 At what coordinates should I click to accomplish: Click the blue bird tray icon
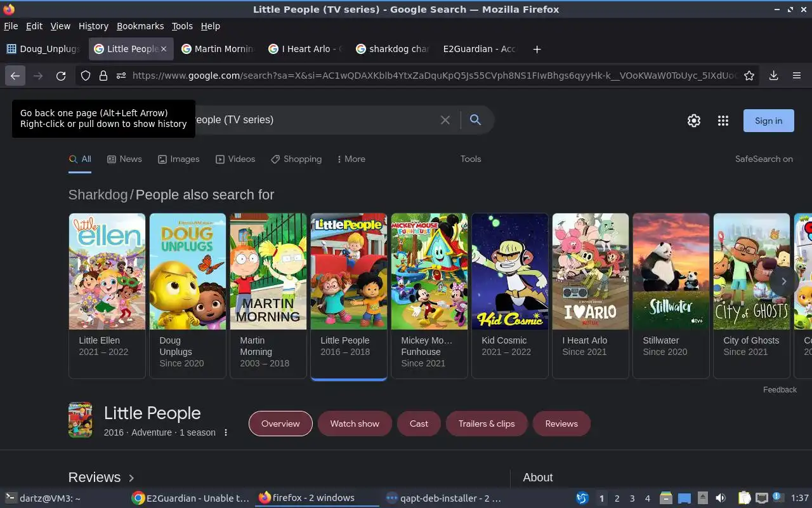[x=582, y=498]
